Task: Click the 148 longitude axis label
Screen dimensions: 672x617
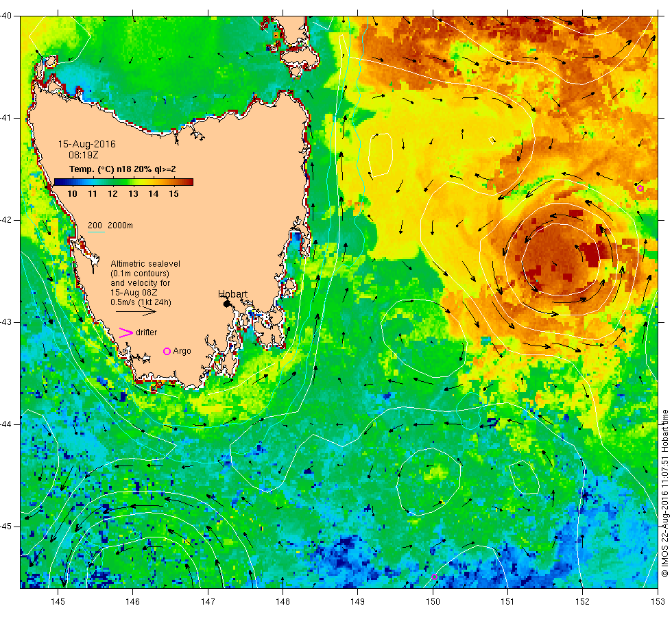Action: point(283,602)
